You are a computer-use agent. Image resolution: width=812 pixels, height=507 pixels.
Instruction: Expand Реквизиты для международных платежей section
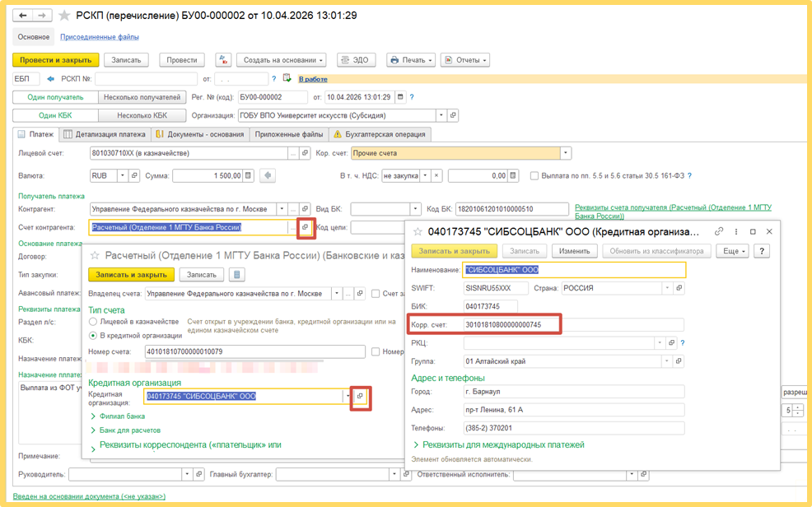coord(498,445)
